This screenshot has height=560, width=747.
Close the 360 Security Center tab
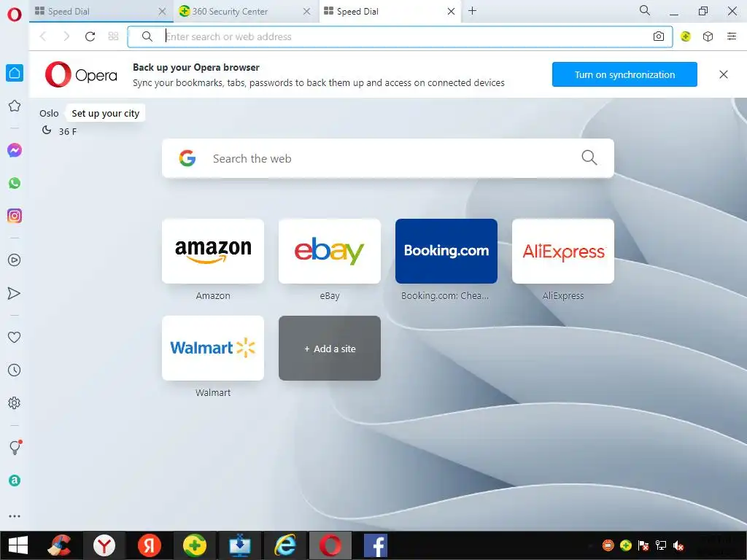[307, 12]
